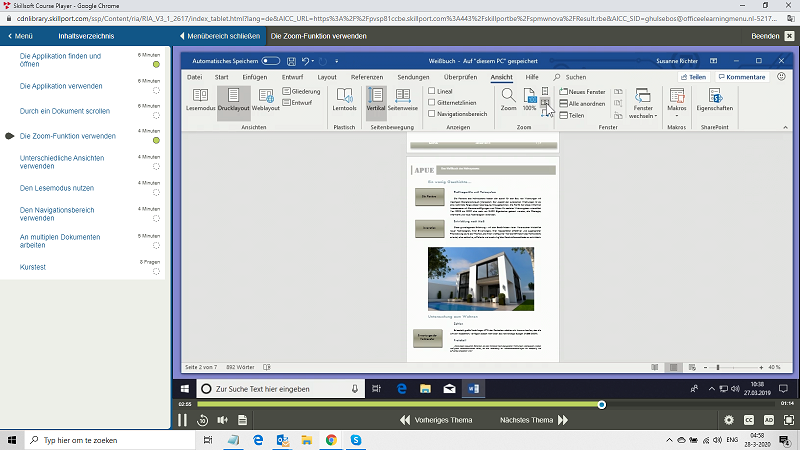The width and height of the screenshot is (800, 450).
Task: Expand Fenster wechseln dropdown
Action: pyautogui.click(x=643, y=104)
